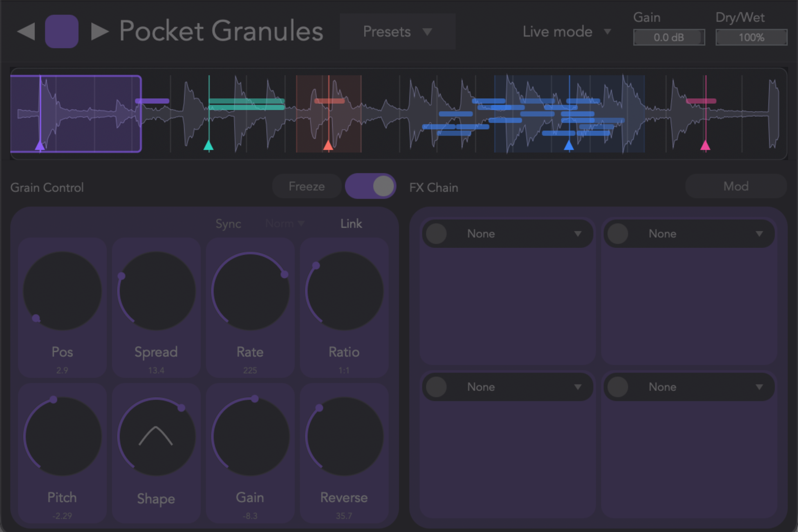Open the bottom-left FX slot None dropdown
Image resolution: width=798 pixels, height=532 pixels.
point(508,387)
